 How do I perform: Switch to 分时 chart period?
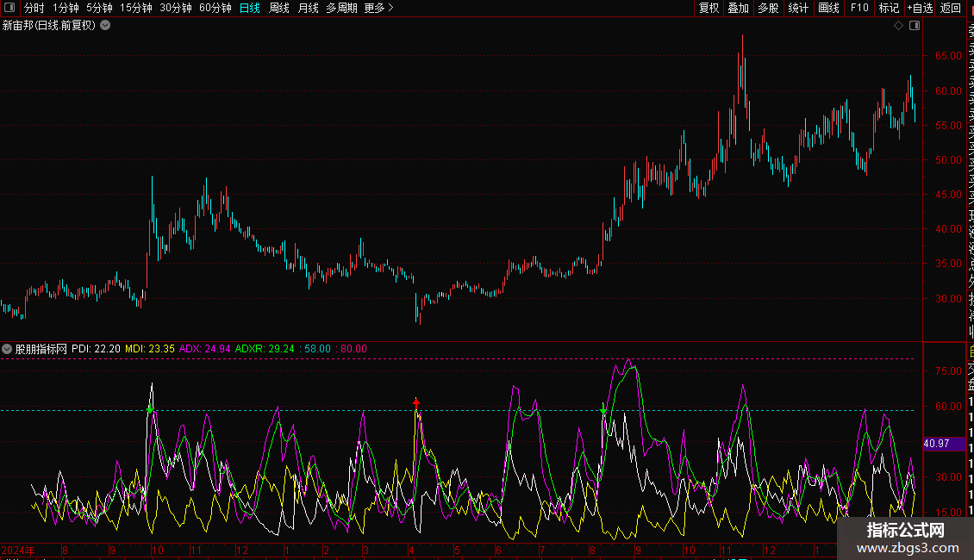(x=34, y=8)
